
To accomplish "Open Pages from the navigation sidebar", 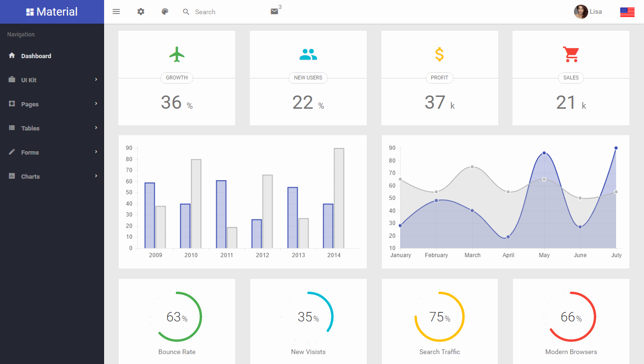I will [x=29, y=104].
